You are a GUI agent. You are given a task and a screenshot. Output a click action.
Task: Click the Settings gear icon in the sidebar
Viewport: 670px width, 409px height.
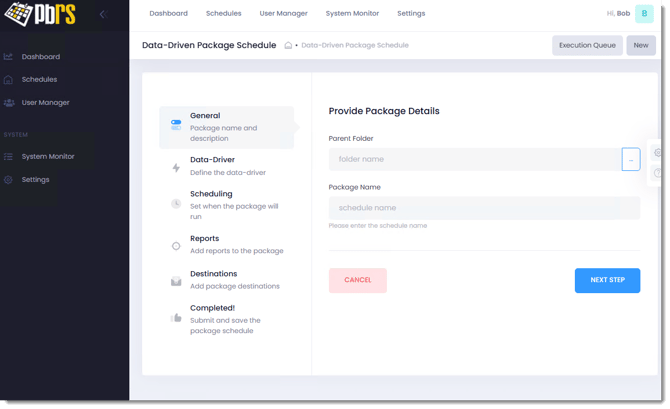point(9,180)
